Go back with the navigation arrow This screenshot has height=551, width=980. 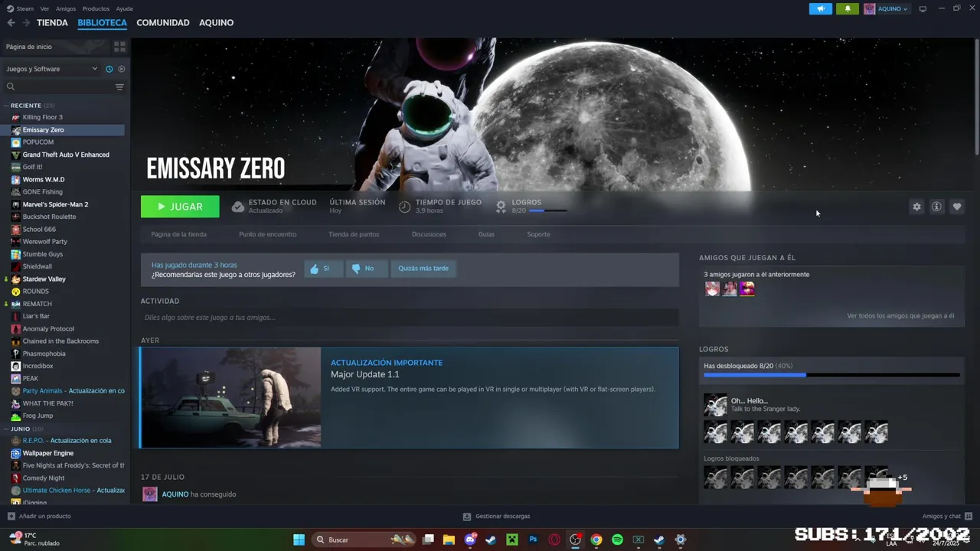click(x=11, y=23)
